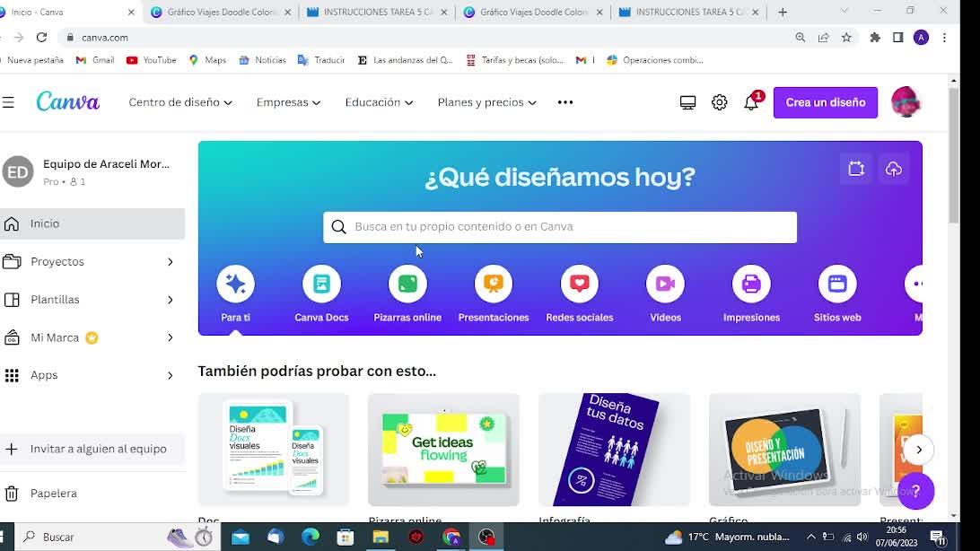
Task: Open Canva settings gear
Action: click(x=720, y=102)
